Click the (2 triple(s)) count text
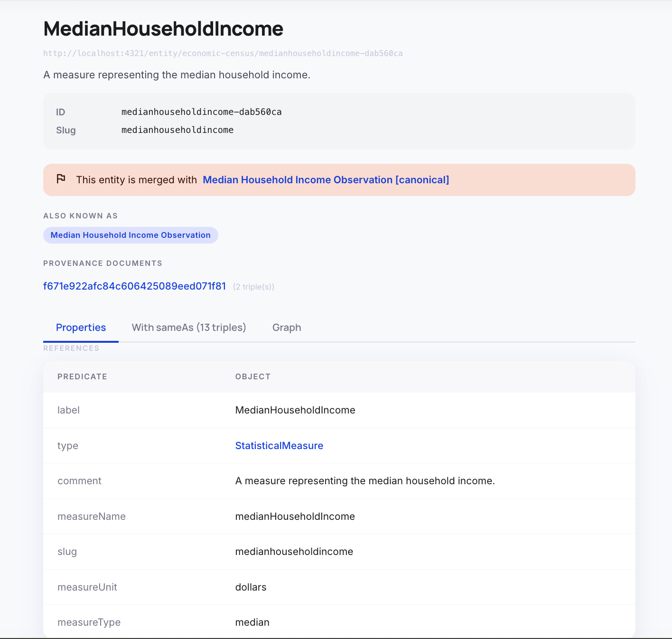This screenshot has width=672, height=639. point(253,287)
